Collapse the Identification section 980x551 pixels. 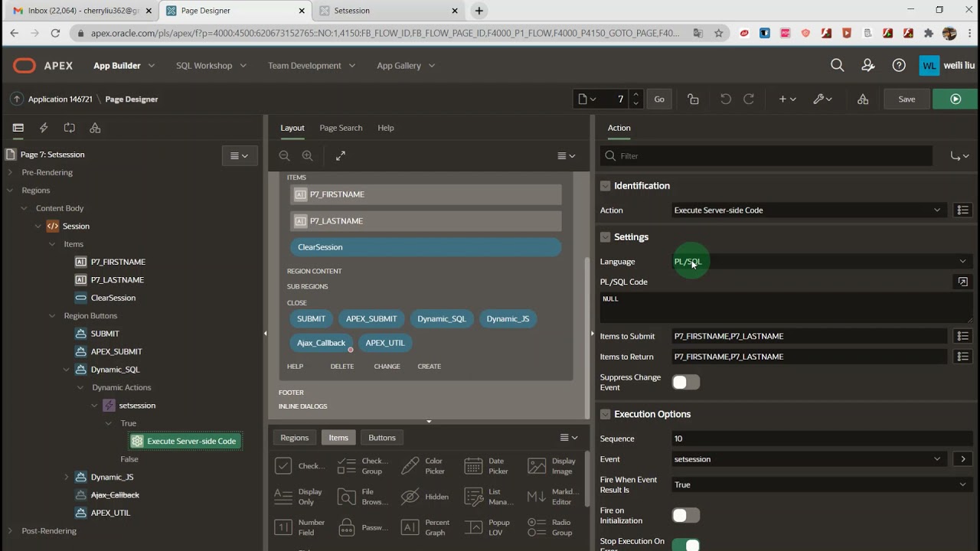605,186
